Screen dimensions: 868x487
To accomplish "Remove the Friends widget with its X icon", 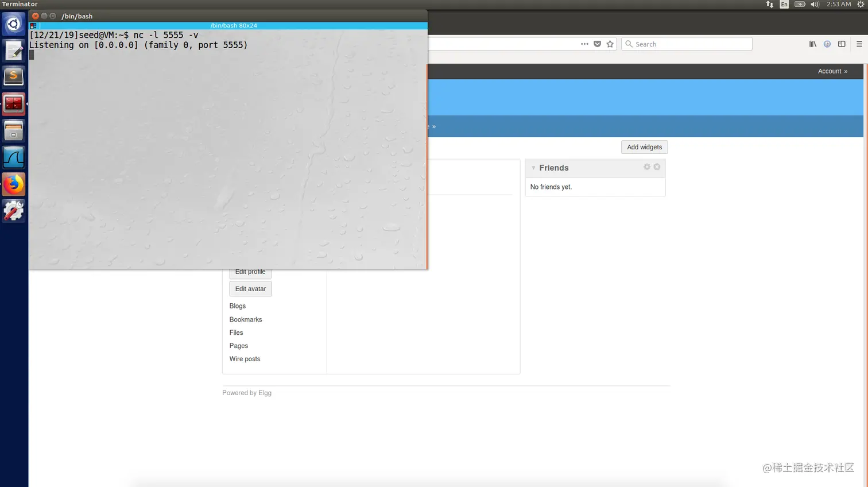I will click(657, 167).
